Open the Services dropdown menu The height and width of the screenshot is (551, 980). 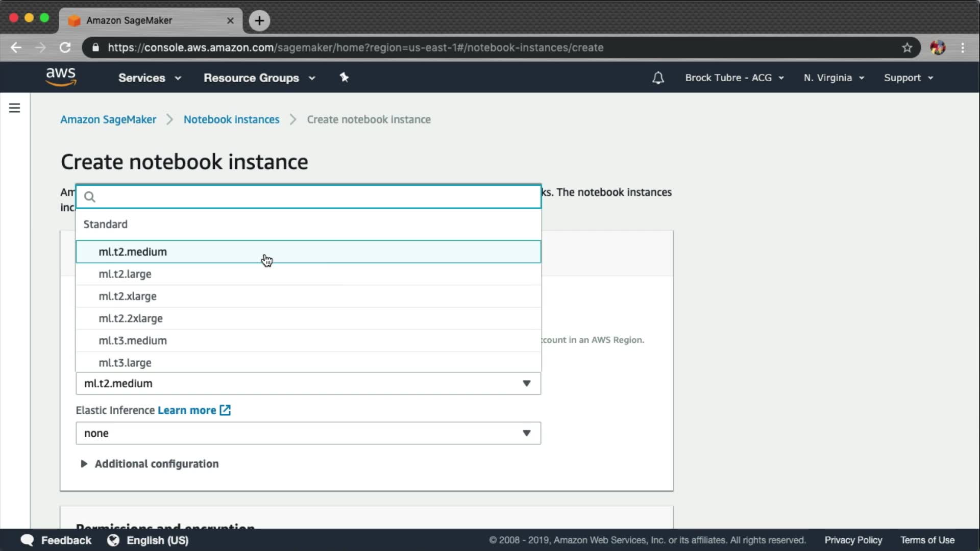(150, 78)
